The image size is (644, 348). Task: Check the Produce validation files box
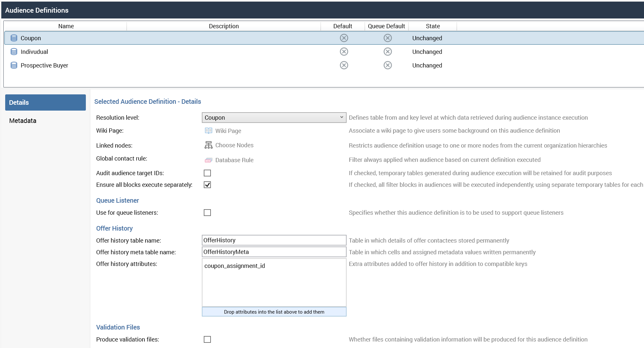[x=207, y=339]
